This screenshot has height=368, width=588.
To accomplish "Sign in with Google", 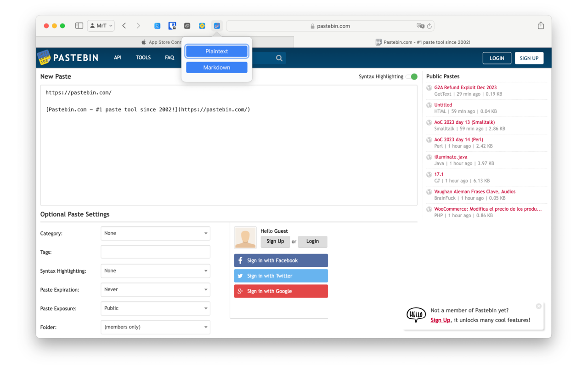I will pyautogui.click(x=281, y=291).
